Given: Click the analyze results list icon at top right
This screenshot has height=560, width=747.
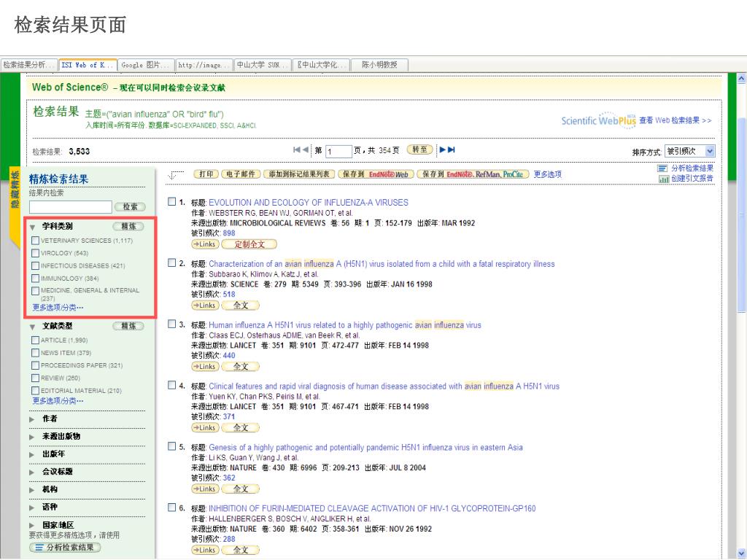Looking at the screenshot, I should [x=662, y=168].
